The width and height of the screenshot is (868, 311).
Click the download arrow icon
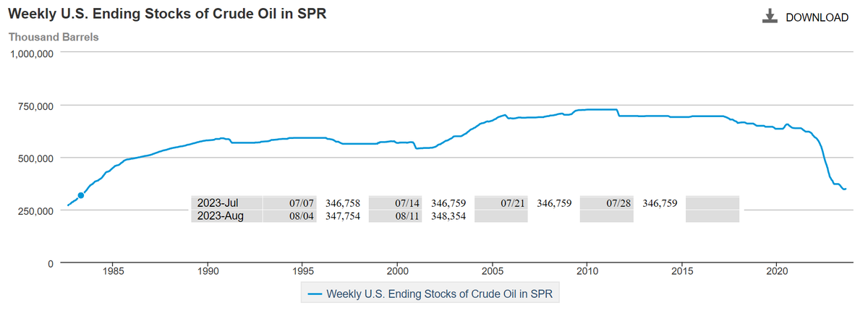point(770,17)
